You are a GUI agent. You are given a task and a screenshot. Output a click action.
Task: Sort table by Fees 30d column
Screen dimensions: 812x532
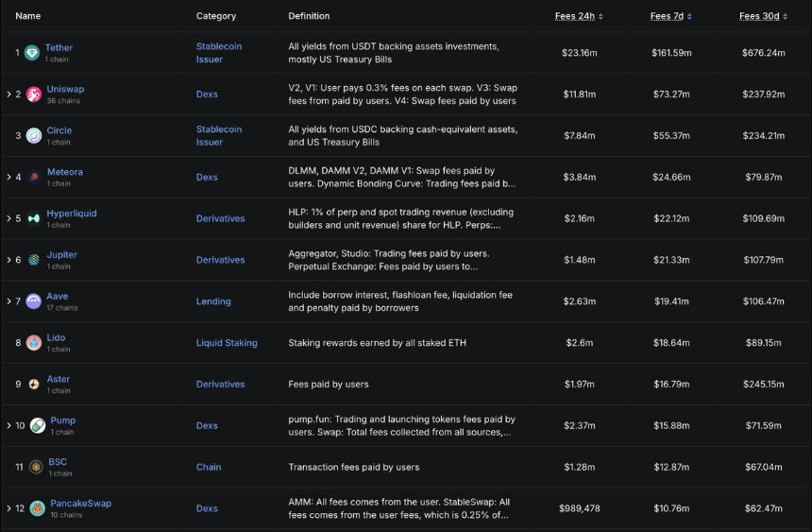click(x=763, y=16)
